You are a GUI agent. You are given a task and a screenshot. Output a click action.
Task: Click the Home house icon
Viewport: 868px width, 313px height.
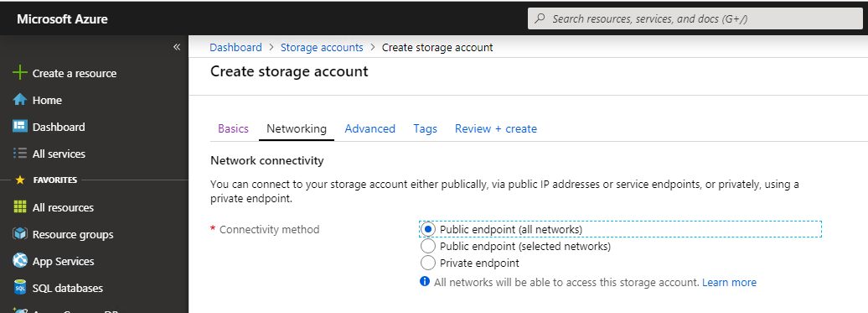click(x=19, y=100)
